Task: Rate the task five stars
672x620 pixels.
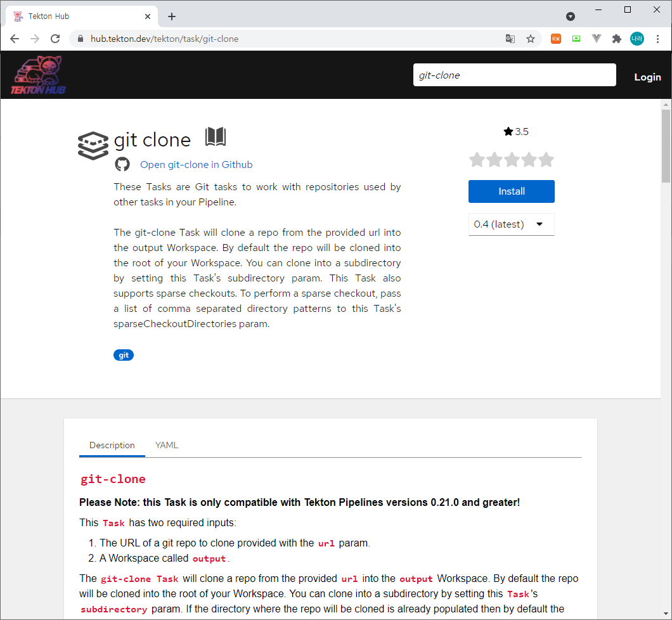Action: coord(546,160)
